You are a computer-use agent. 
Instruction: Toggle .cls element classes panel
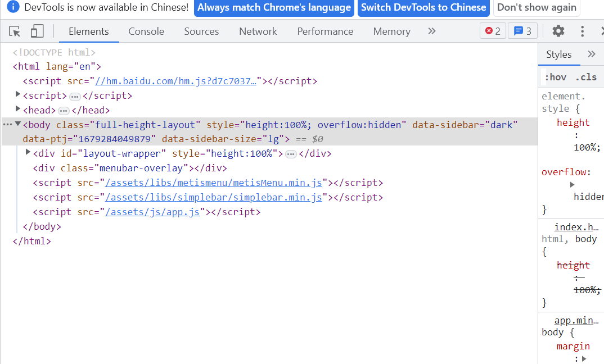(x=586, y=78)
